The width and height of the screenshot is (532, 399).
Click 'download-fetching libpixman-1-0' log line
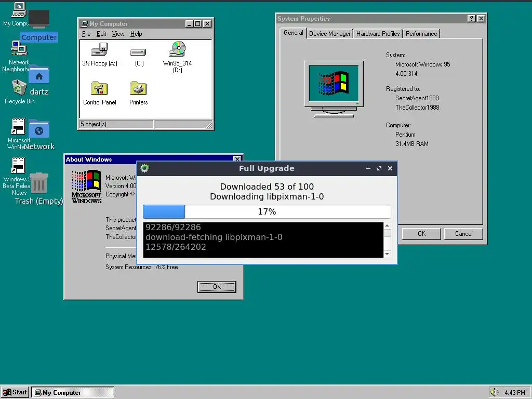tap(214, 237)
